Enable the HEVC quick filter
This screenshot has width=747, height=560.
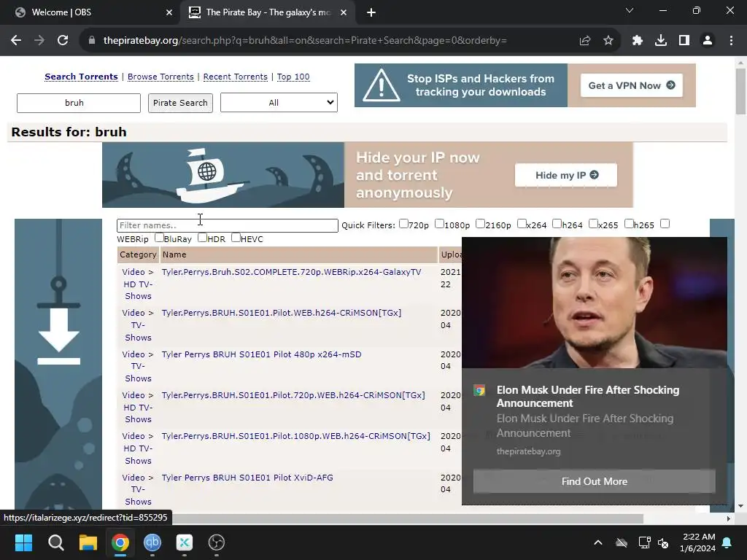click(x=236, y=237)
